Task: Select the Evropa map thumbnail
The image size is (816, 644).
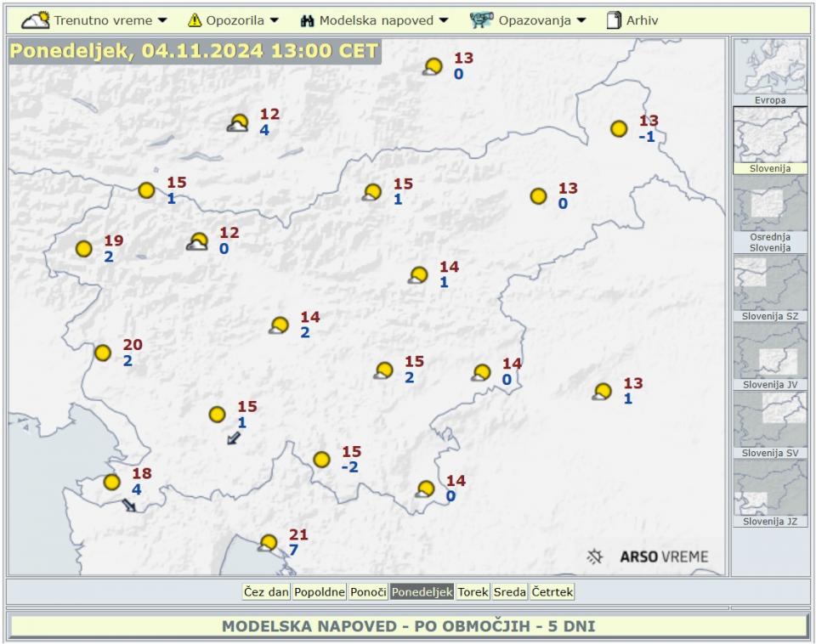Action: tap(769, 71)
